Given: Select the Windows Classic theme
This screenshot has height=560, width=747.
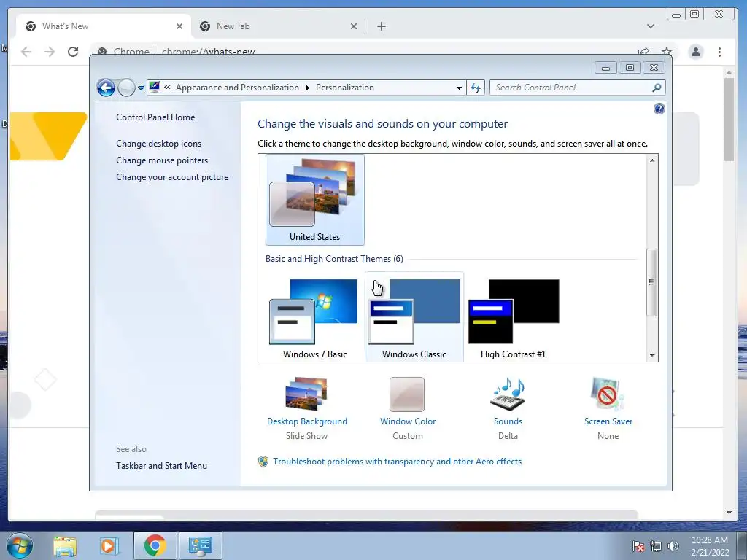Looking at the screenshot, I should coord(414,318).
